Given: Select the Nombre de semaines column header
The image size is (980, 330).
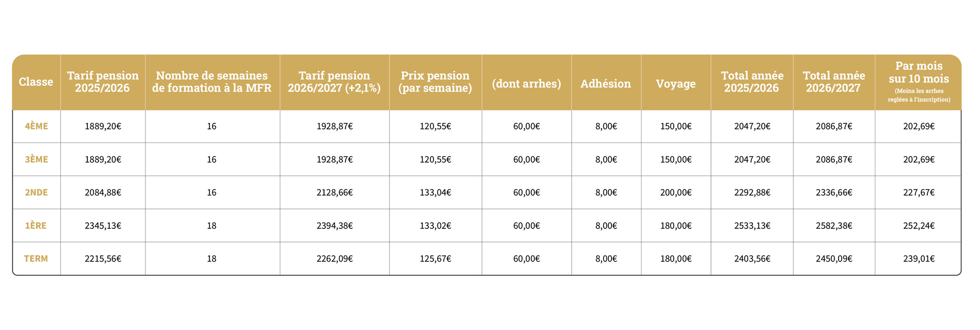Looking at the screenshot, I should click(x=212, y=82).
